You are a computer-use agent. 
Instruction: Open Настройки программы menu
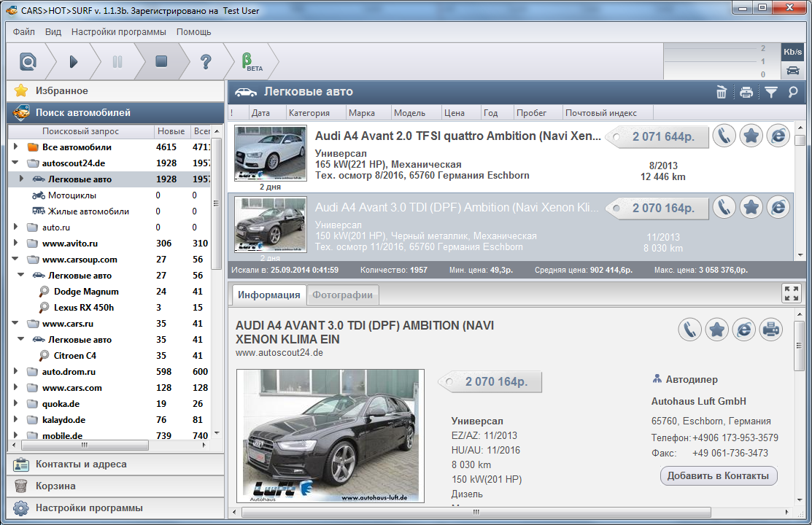tap(119, 31)
